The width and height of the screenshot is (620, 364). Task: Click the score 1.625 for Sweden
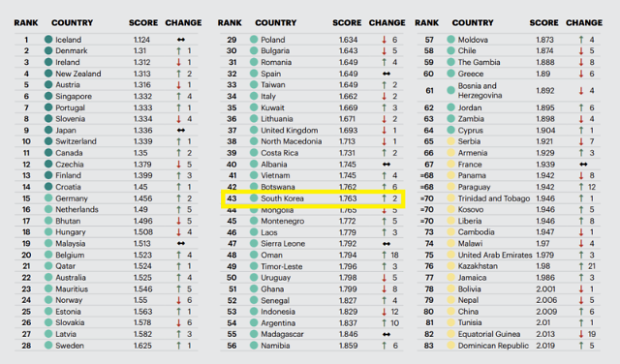(142, 346)
